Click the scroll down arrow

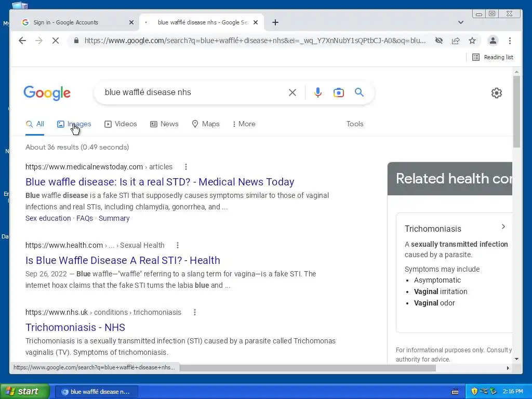click(x=516, y=359)
